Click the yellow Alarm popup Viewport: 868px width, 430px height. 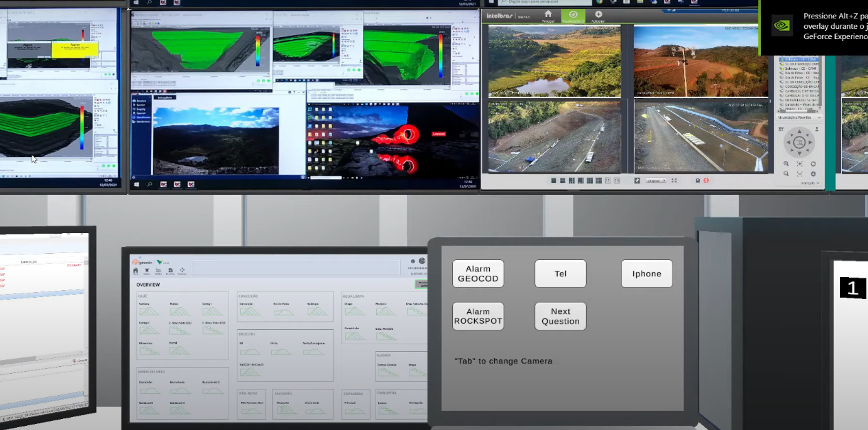75,48
